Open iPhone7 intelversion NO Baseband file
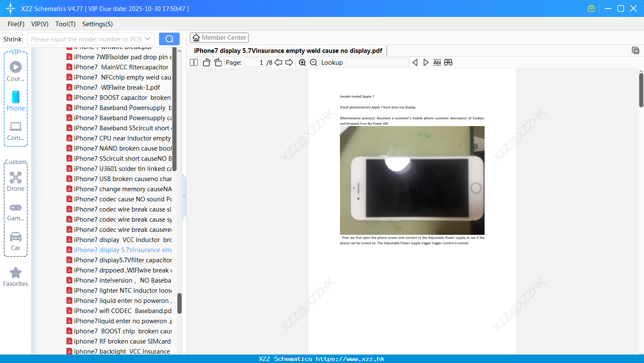Screen dimensions: 644x363 pos(119,280)
